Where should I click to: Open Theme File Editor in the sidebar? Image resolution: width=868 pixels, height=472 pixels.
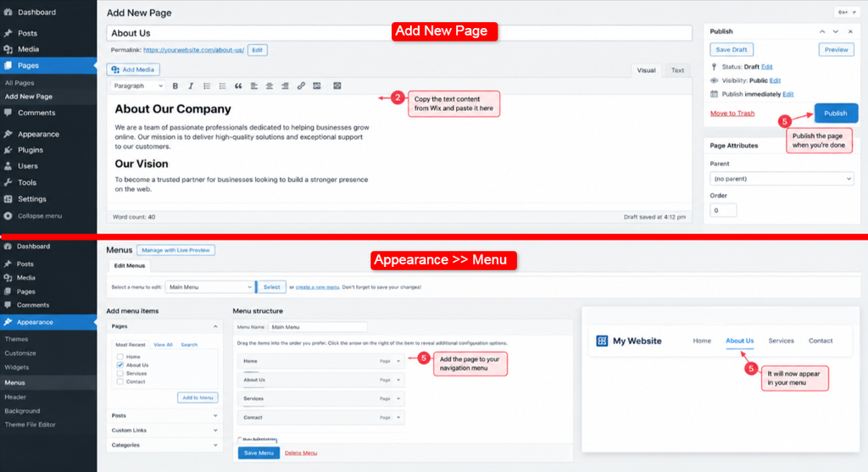(30, 425)
